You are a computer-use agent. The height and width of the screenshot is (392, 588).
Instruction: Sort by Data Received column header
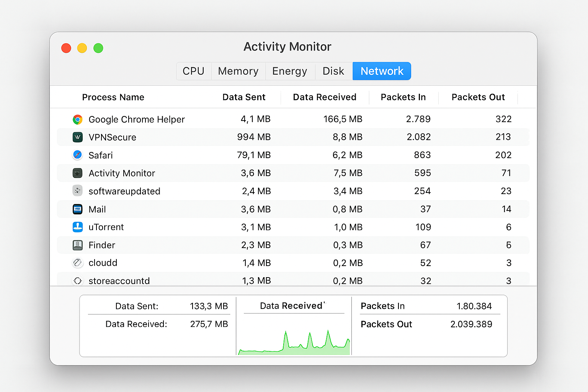tap(325, 97)
